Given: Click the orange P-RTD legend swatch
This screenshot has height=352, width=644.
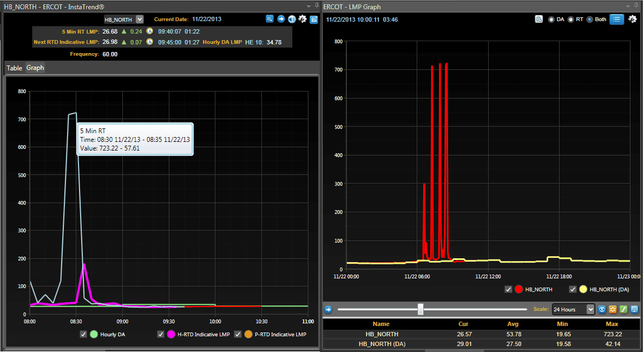Looking at the screenshot, I should pyautogui.click(x=248, y=334).
